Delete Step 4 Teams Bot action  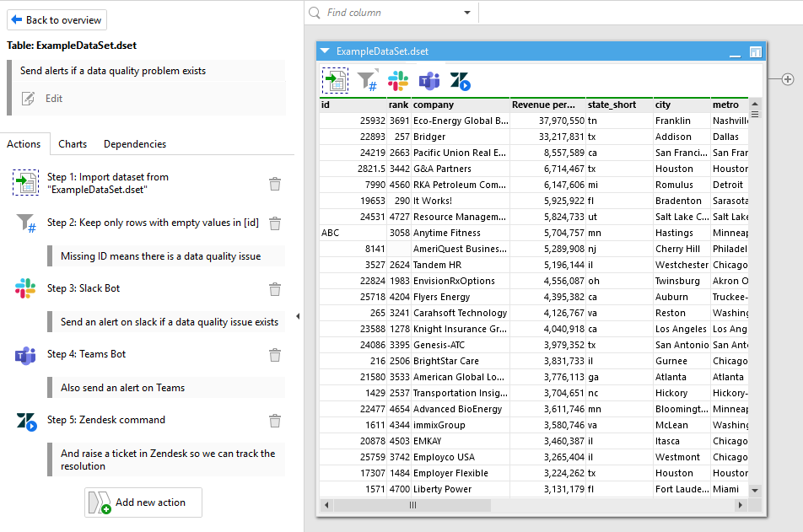(x=275, y=355)
